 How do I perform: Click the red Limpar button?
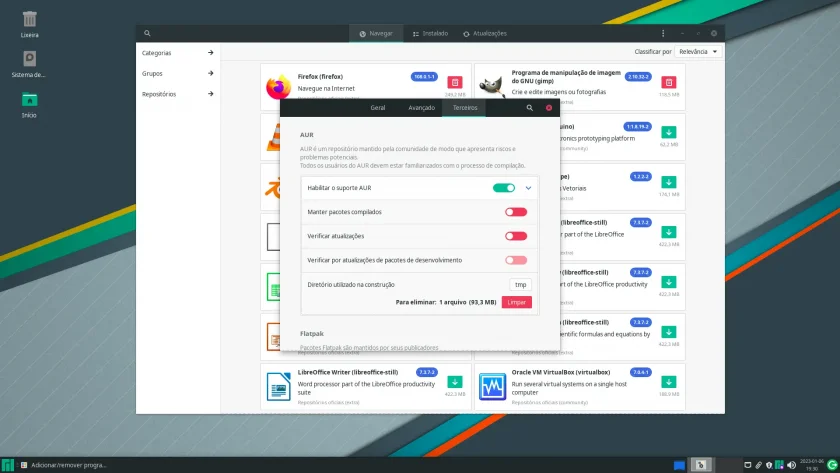pyautogui.click(x=516, y=303)
